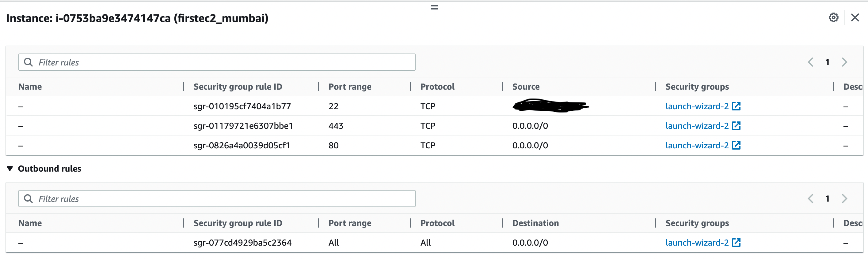Click the search icon in inbound Filter rules

pyautogui.click(x=29, y=62)
